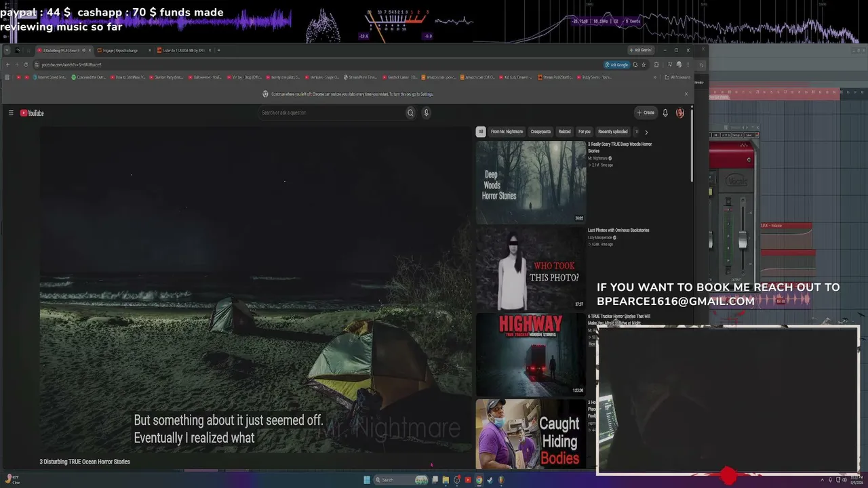Select the Creepypasta filter chip

pyautogui.click(x=540, y=131)
